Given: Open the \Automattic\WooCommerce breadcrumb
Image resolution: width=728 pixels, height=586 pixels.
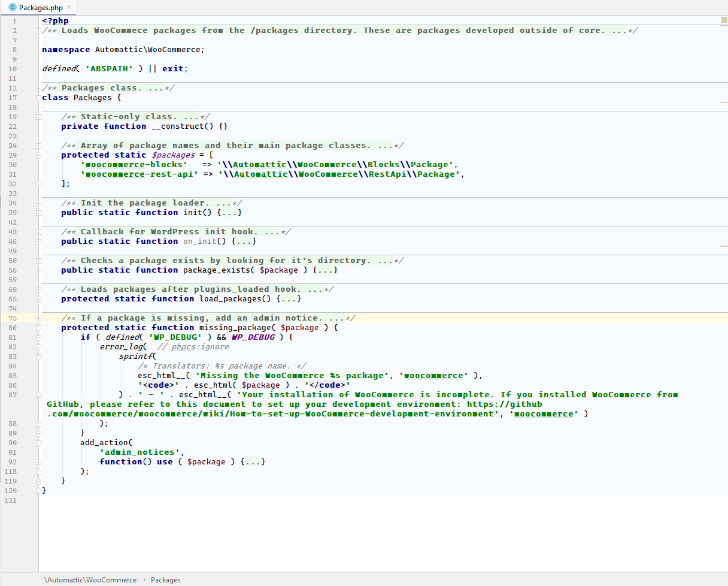Looking at the screenshot, I should [90, 580].
